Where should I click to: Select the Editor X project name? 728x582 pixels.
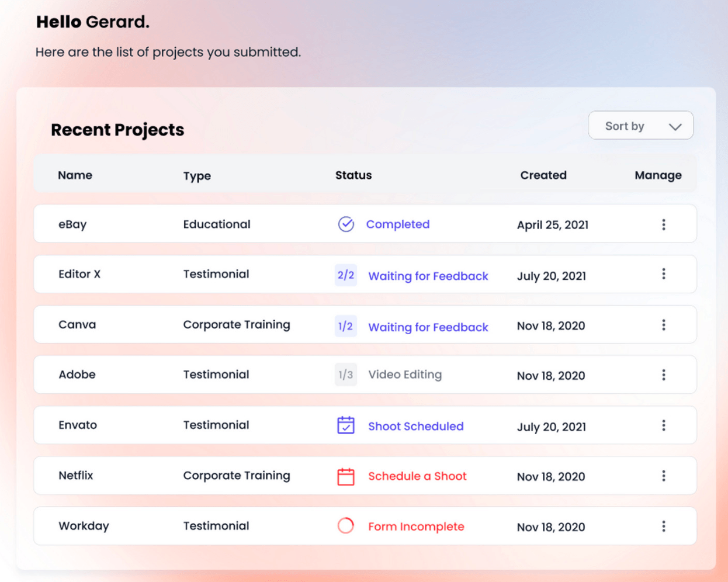[x=79, y=274]
